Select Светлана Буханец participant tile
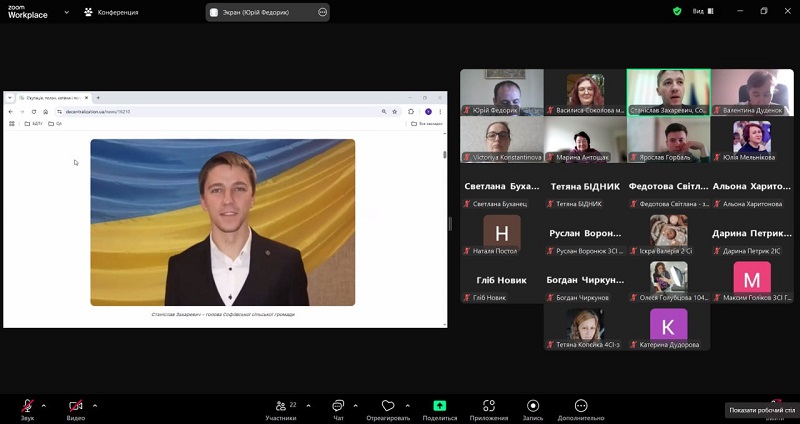Viewport: 800px width, 424px height. coord(502,187)
